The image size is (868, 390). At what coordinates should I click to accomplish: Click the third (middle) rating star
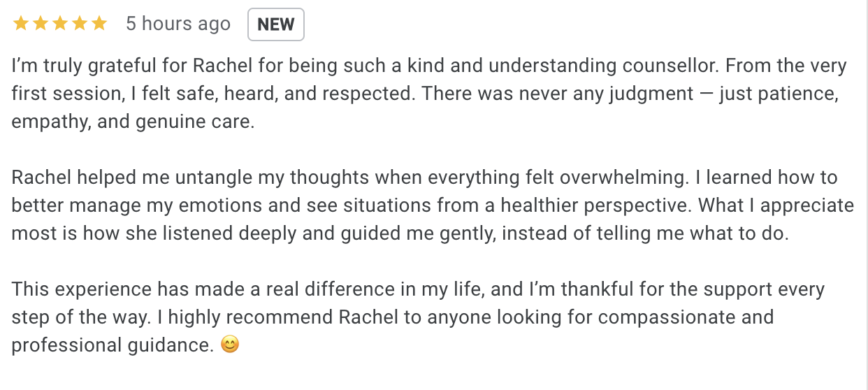click(60, 24)
